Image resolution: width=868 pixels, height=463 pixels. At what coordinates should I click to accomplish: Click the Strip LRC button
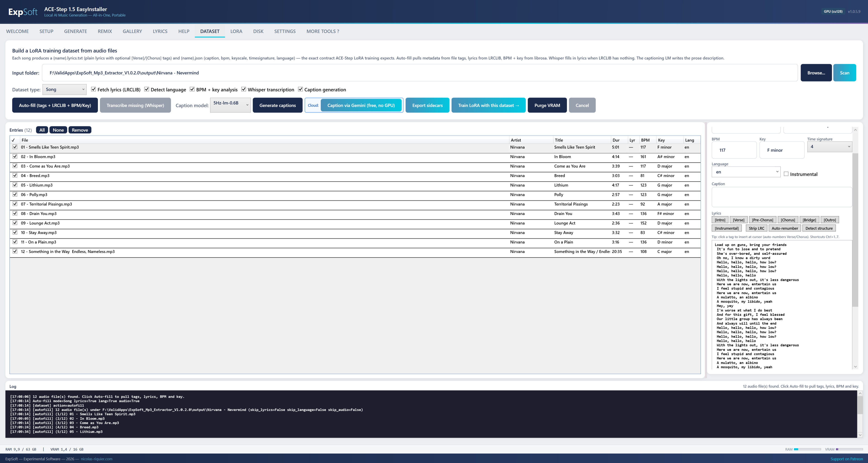click(757, 228)
